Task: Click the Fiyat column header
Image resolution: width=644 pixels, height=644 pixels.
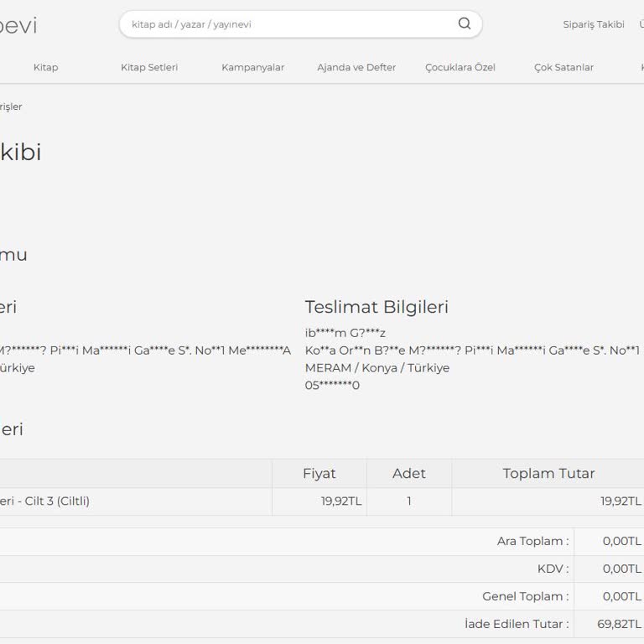Action: (x=319, y=473)
